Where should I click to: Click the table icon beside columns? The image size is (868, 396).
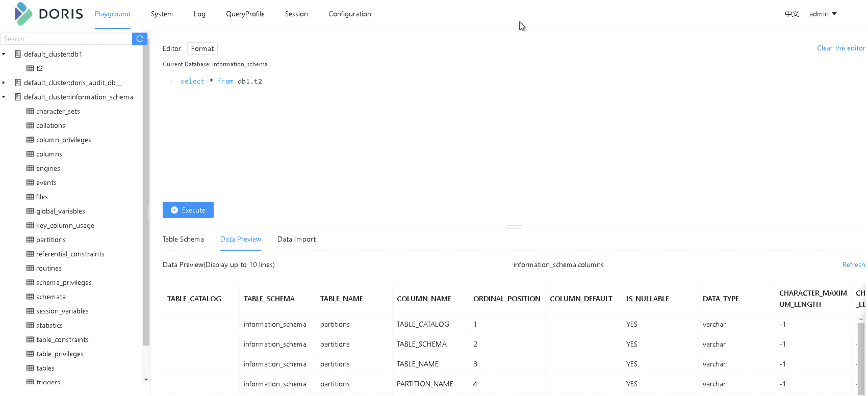click(x=30, y=154)
